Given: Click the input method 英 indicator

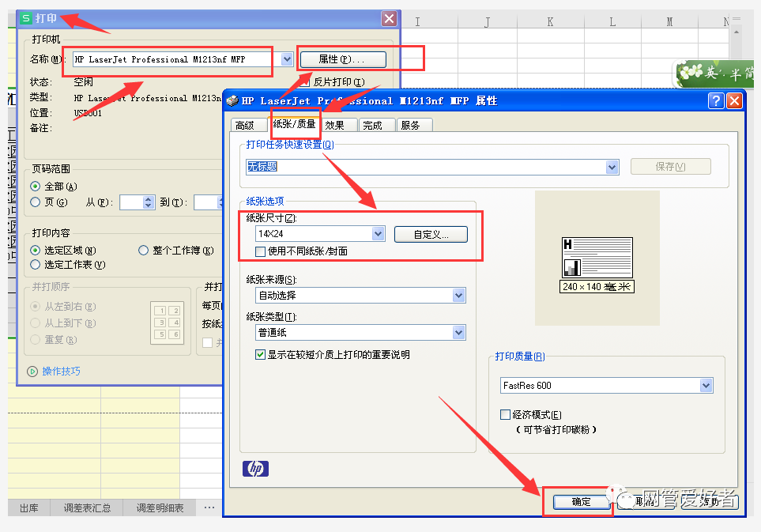Looking at the screenshot, I should (x=711, y=73).
